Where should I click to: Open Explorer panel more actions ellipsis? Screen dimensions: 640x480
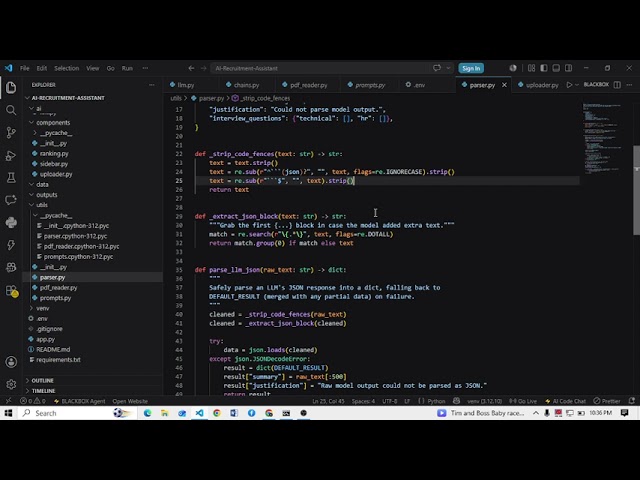coord(152,85)
